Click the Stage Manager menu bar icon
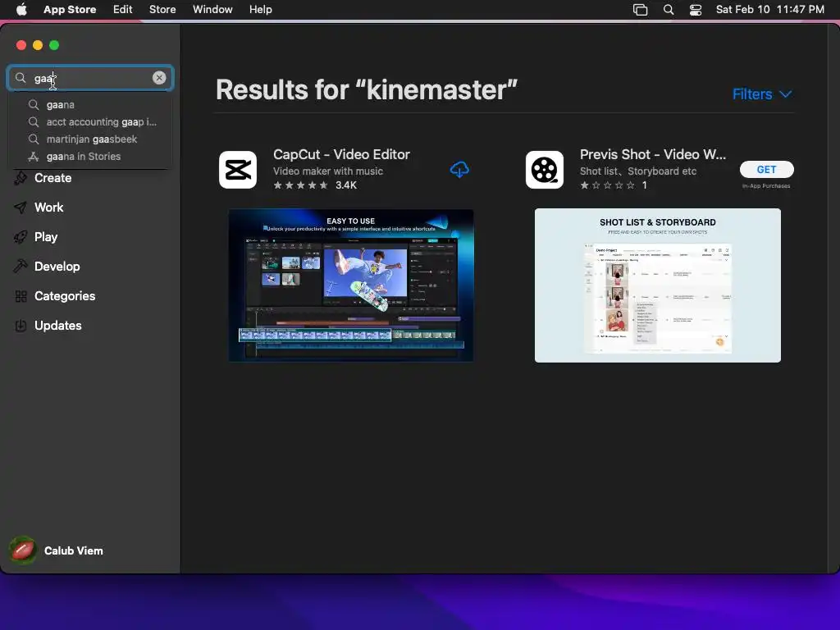 (640, 10)
